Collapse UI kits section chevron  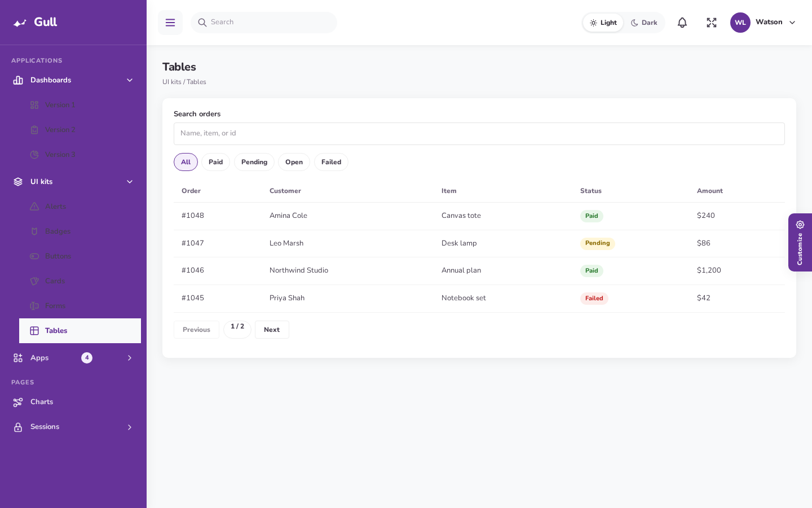point(130,182)
